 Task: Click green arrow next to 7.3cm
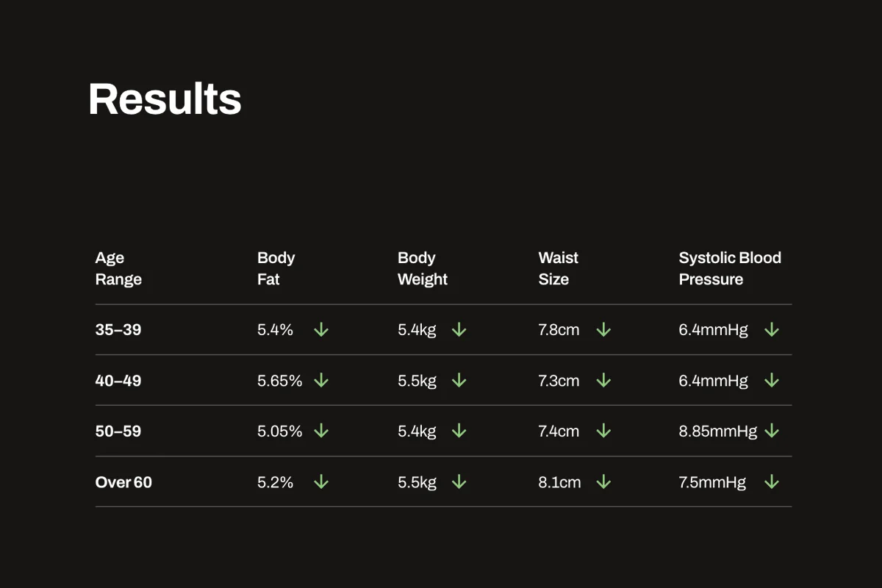coord(603,381)
